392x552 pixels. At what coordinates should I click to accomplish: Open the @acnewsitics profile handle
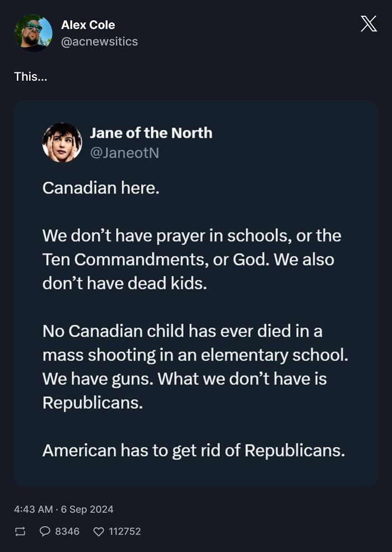99,41
